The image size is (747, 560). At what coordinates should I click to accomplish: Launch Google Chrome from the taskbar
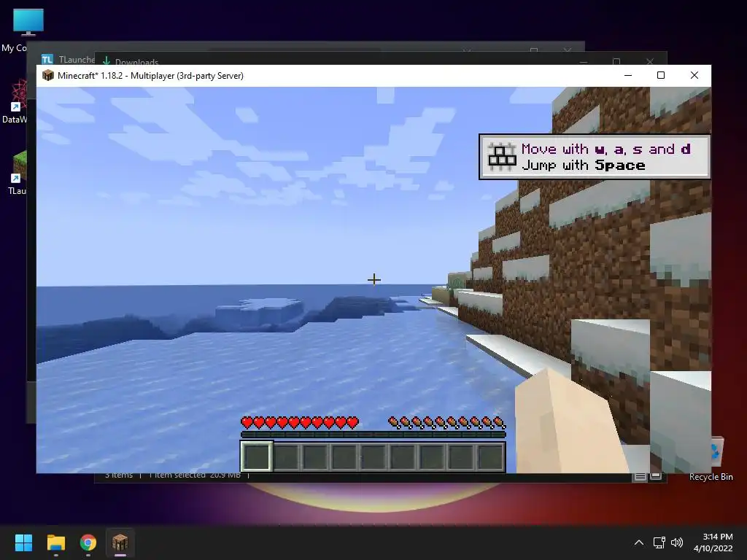(x=88, y=542)
